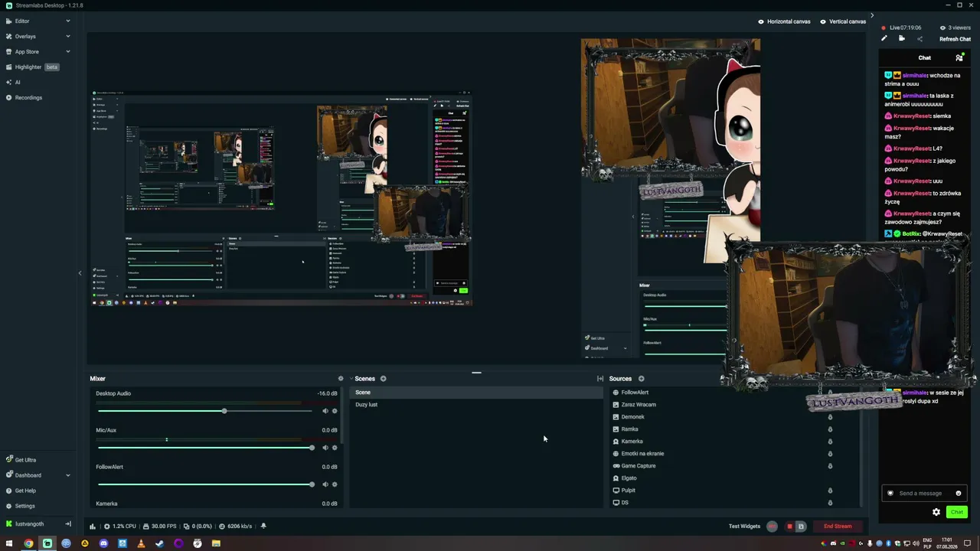
Task: Mute Mic/Aux in the mixer
Action: tap(325, 448)
